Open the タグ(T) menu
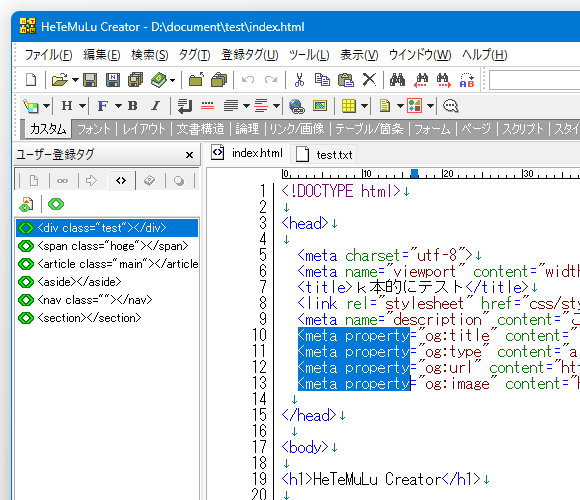This screenshot has height=500, width=580. point(195,55)
